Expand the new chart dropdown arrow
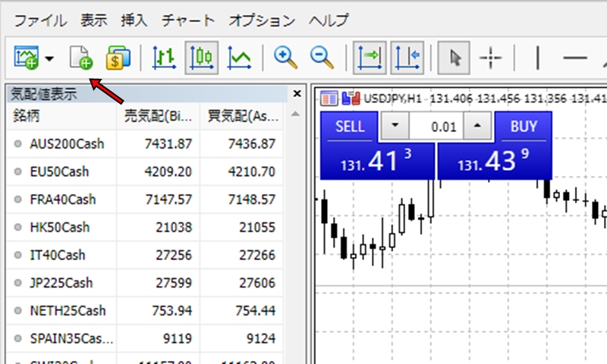 click(49, 59)
